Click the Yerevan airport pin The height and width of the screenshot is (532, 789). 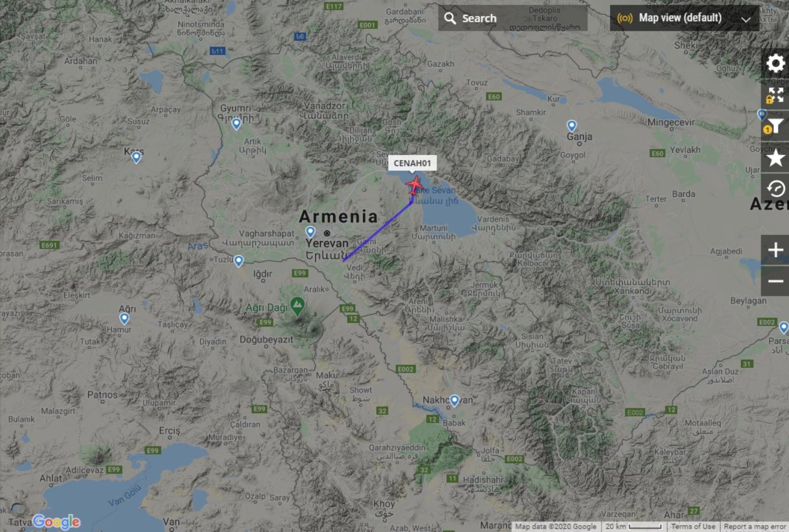click(x=310, y=232)
